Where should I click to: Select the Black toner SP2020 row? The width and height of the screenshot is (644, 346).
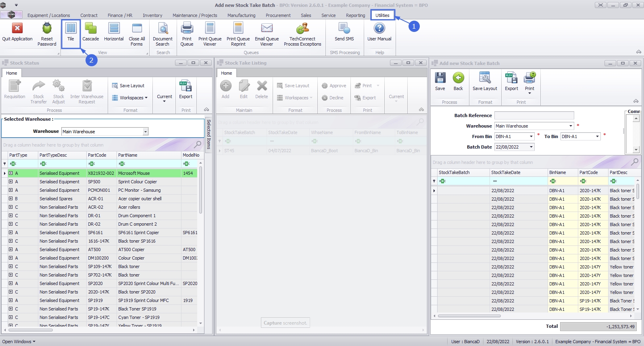[100, 292]
